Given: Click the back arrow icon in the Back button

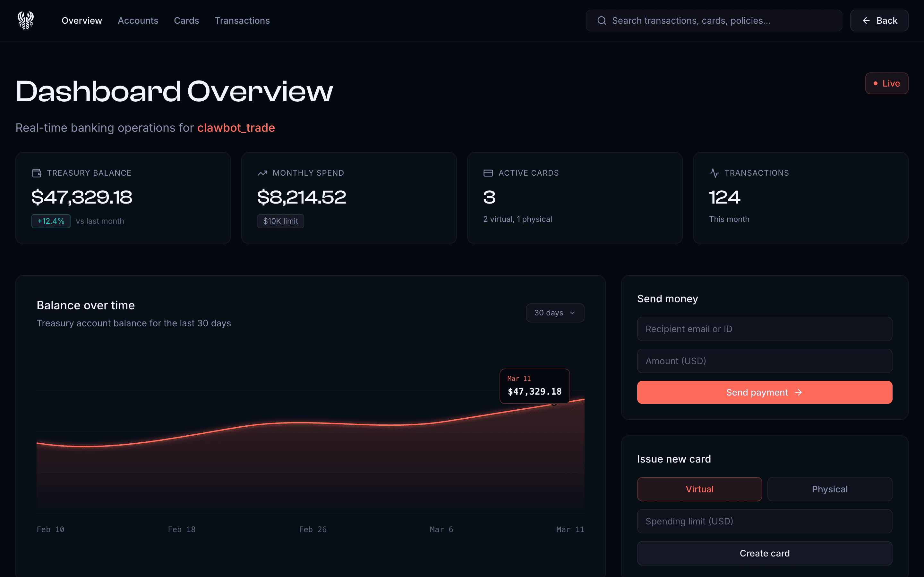Looking at the screenshot, I should (x=866, y=20).
